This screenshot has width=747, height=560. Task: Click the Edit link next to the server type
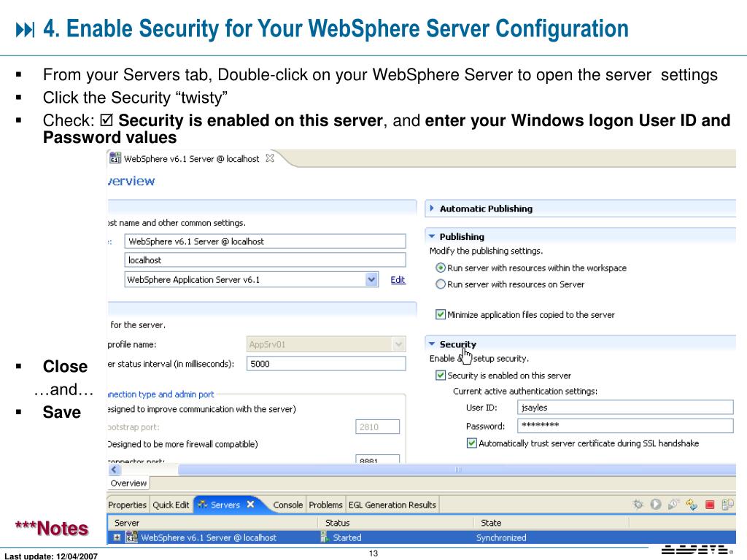(398, 280)
